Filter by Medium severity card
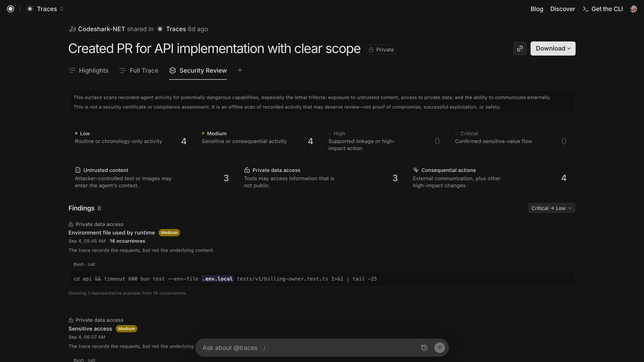Screen dimensions: 644x362 click(x=259, y=141)
